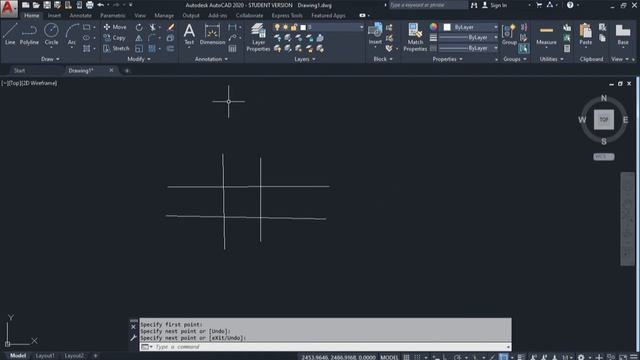Viewport: 640px width, 360px height.
Task: Click the Erase icon in Modify panel
Action: pos(171,27)
